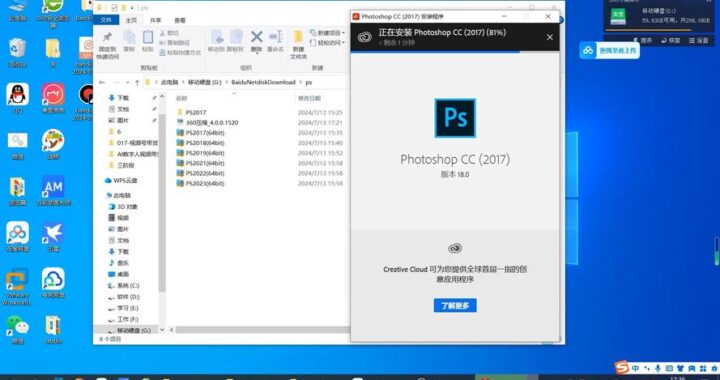This screenshot has width=720, height=380.
Task: Click the Move To icon in ribbon
Action: coord(216,37)
